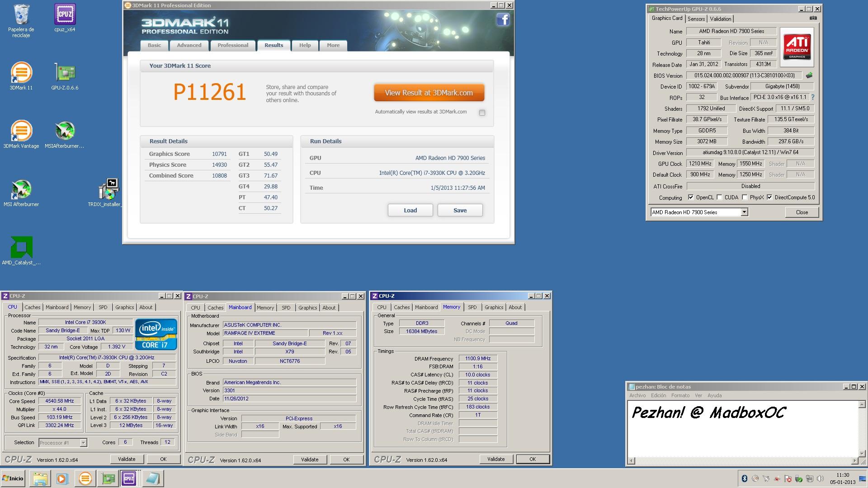Click the GPU-Z save BIOS chip icon
The image size is (868, 488).
click(809, 75)
